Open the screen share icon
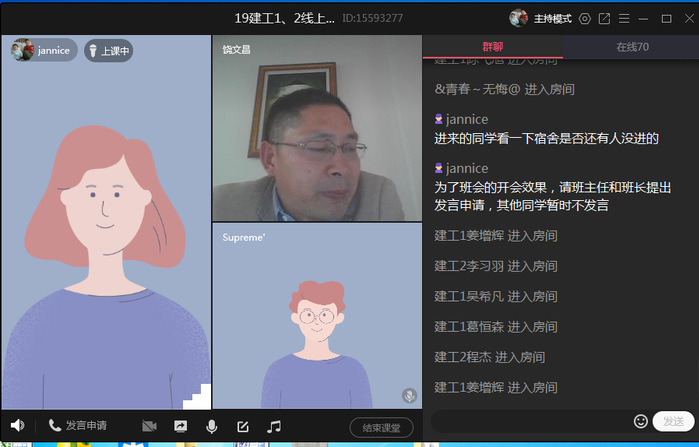The height and width of the screenshot is (447, 699). pyautogui.click(x=180, y=426)
